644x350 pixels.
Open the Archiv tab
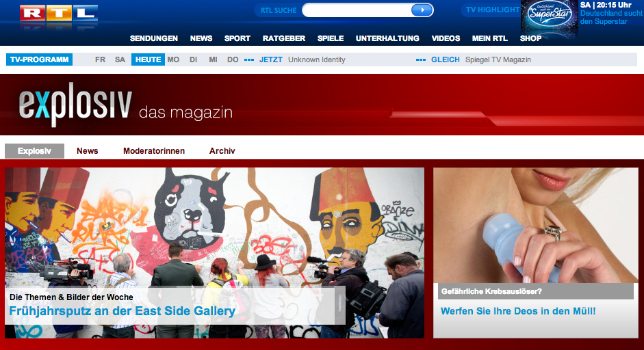pos(222,151)
